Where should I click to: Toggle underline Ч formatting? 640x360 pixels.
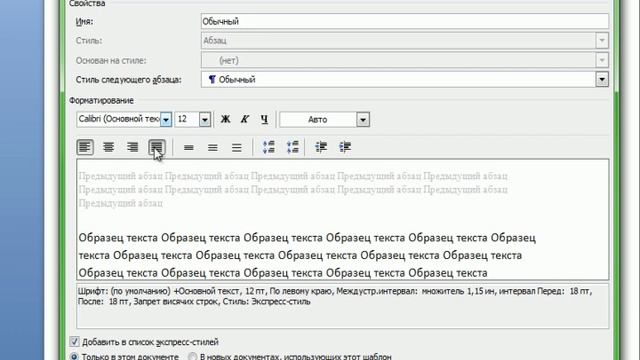pos(264,119)
